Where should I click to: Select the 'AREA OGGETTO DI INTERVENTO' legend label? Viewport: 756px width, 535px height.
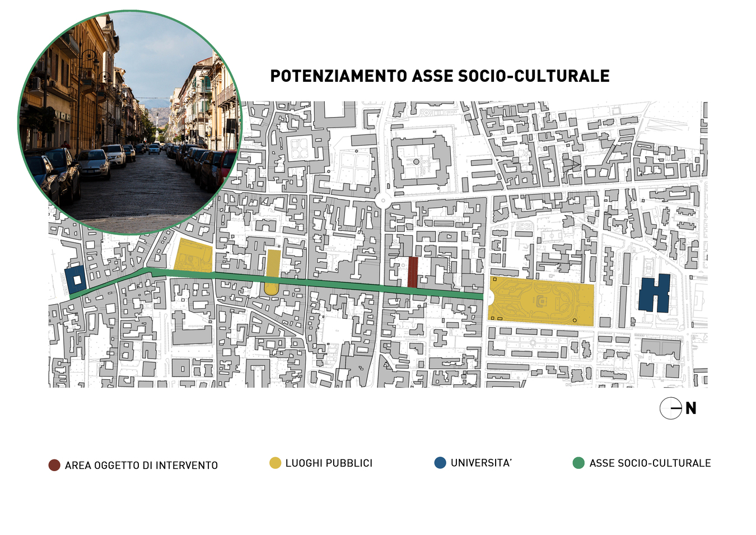tap(141, 466)
